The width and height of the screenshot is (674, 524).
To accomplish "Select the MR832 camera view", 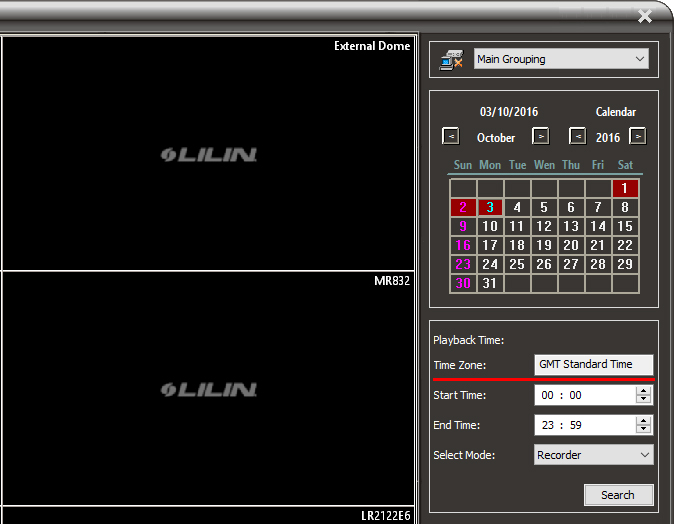I will tap(206, 389).
